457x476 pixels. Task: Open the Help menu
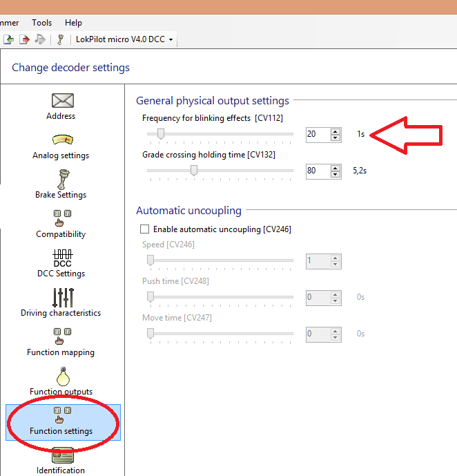(73, 23)
